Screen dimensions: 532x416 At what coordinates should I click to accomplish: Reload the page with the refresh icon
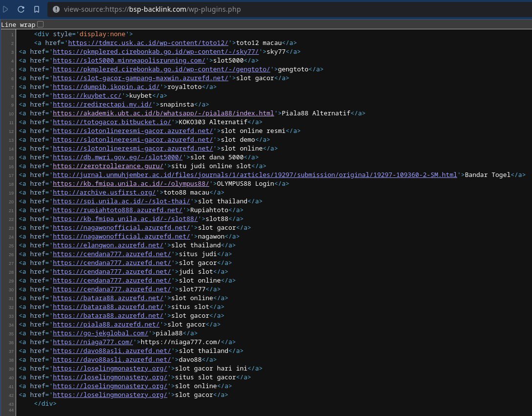(x=21, y=9)
